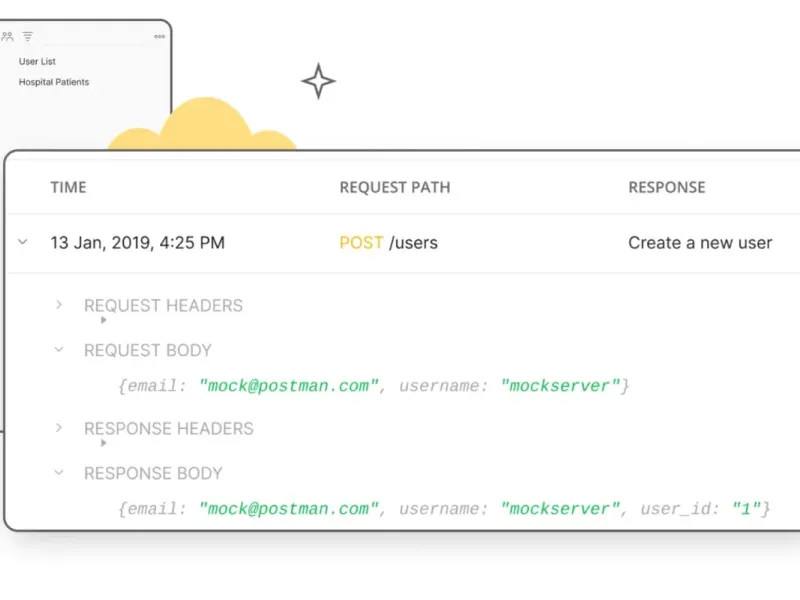Click the response body email value mock@postman.com
800x600 pixels.
tap(289, 509)
